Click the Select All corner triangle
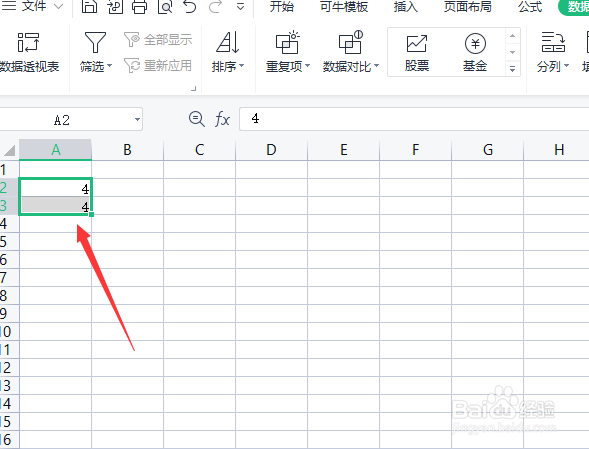This screenshot has width=589, height=449. coord(9,150)
